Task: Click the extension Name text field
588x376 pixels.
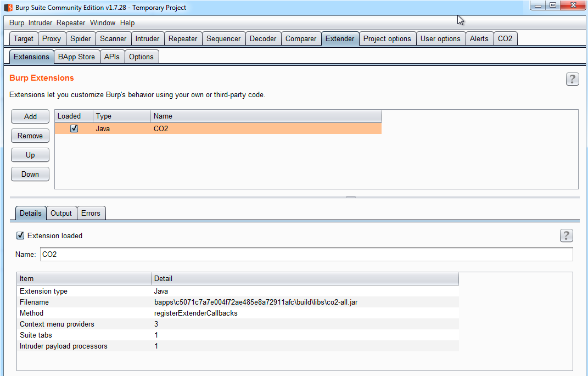Action: click(x=306, y=255)
